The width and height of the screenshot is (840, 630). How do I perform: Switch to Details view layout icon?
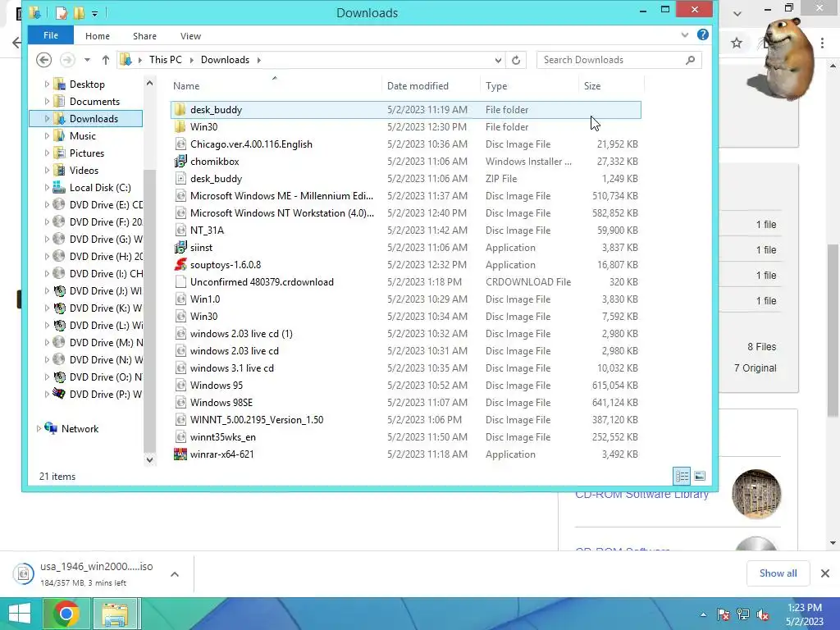click(x=682, y=476)
